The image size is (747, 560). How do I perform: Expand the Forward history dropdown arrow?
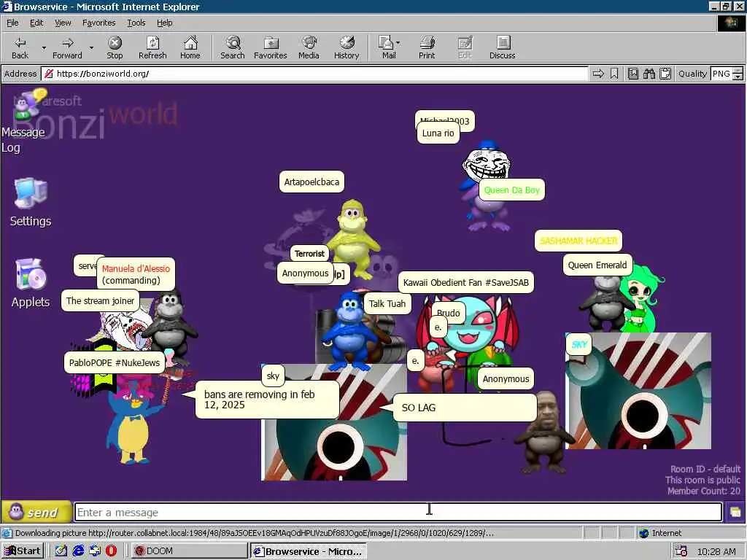[91, 47]
